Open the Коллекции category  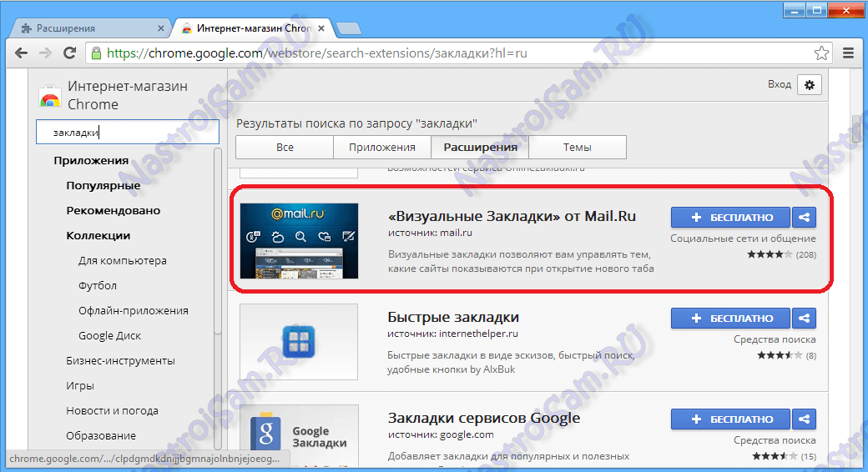[x=98, y=235]
